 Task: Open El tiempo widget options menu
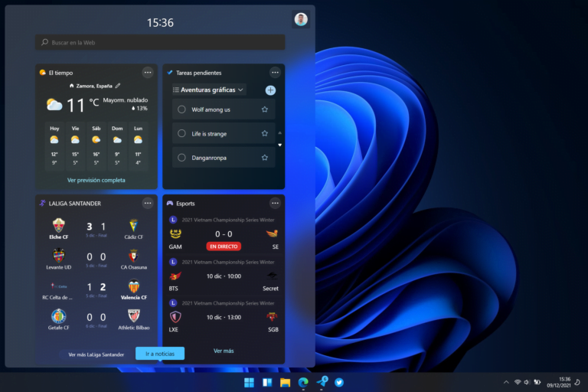point(148,73)
